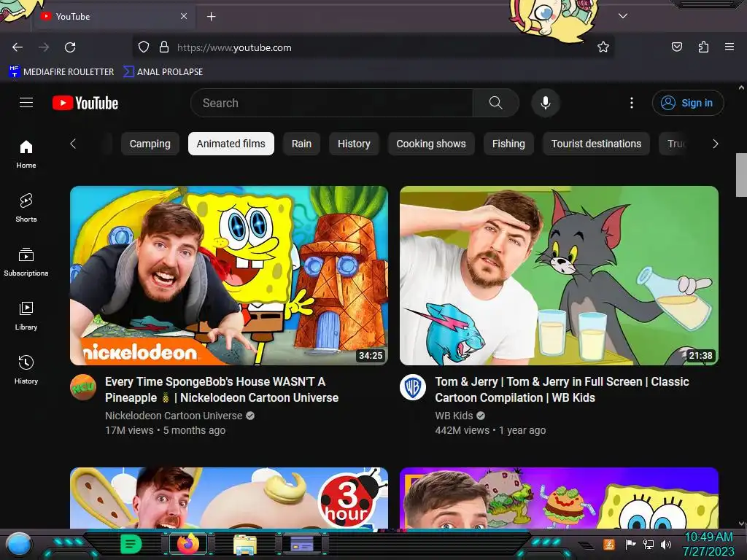747x560 pixels.
Task: Open Save to Pocket icon
Action: point(677,47)
